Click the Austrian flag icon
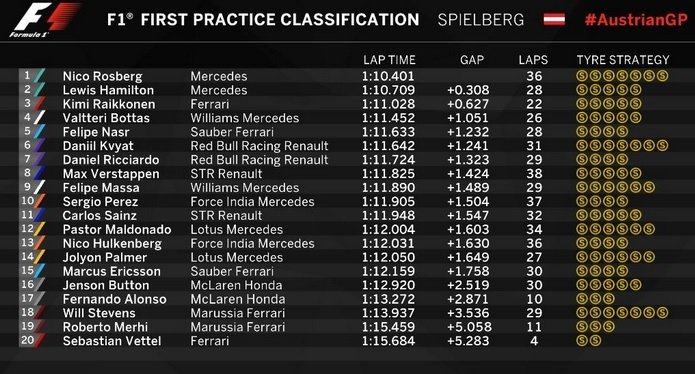The image size is (695, 374). pyautogui.click(x=554, y=19)
